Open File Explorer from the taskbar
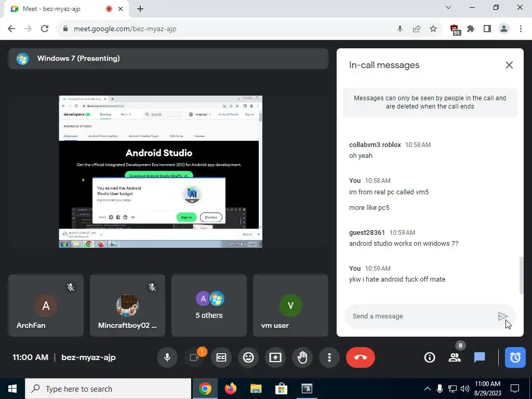532x399 pixels. [x=256, y=389]
